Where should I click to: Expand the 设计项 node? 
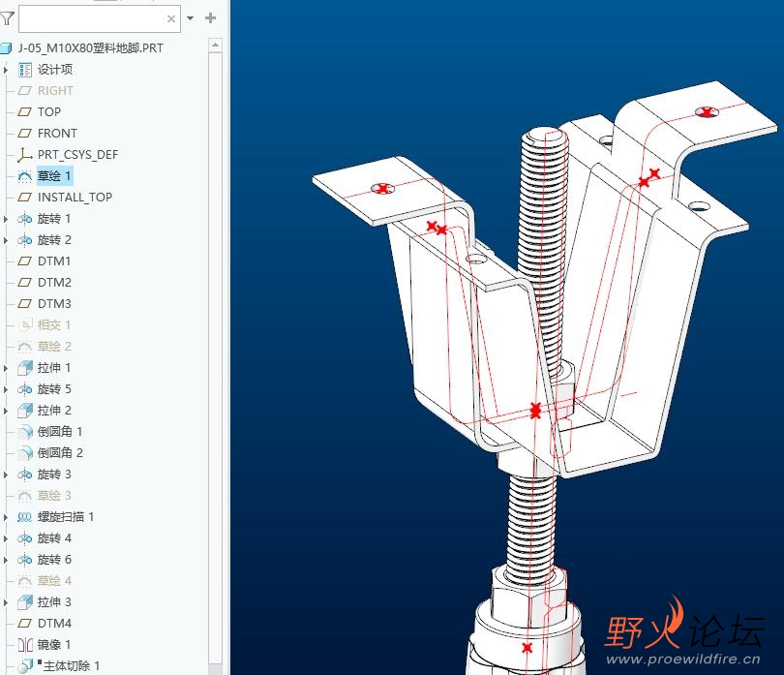click(6, 70)
